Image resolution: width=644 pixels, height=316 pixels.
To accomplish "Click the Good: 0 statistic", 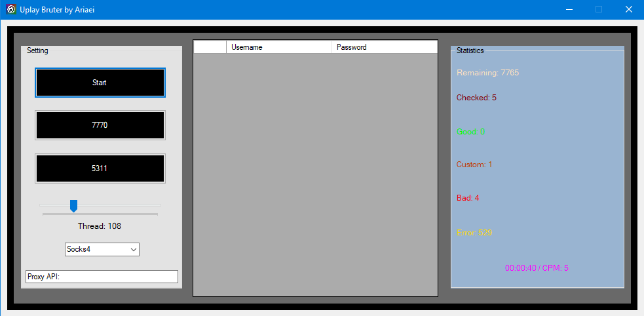I will (x=470, y=132).
